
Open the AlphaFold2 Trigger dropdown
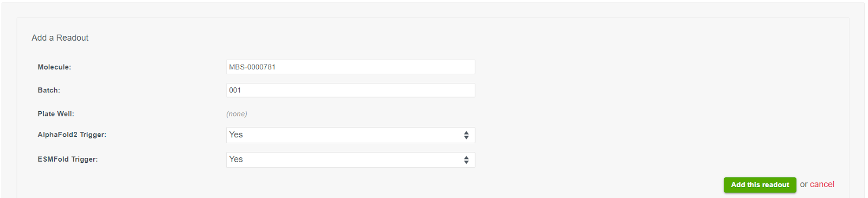[x=350, y=135]
